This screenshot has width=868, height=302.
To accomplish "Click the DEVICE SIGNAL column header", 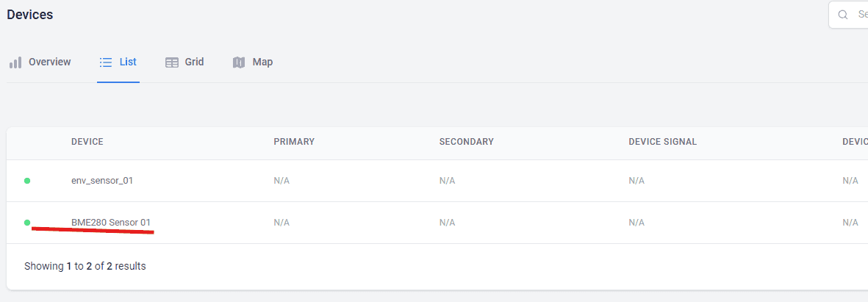I will point(662,142).
